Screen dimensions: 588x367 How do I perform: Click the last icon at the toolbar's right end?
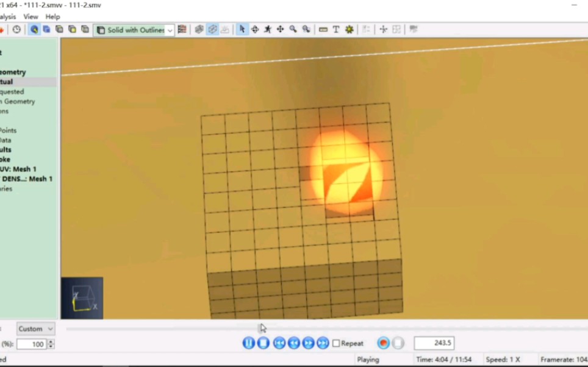click(414, 29)
